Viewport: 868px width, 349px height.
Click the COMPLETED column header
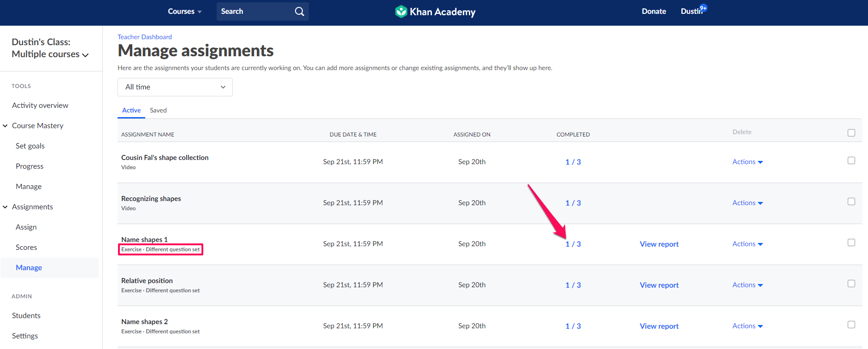tap(573, 135)
